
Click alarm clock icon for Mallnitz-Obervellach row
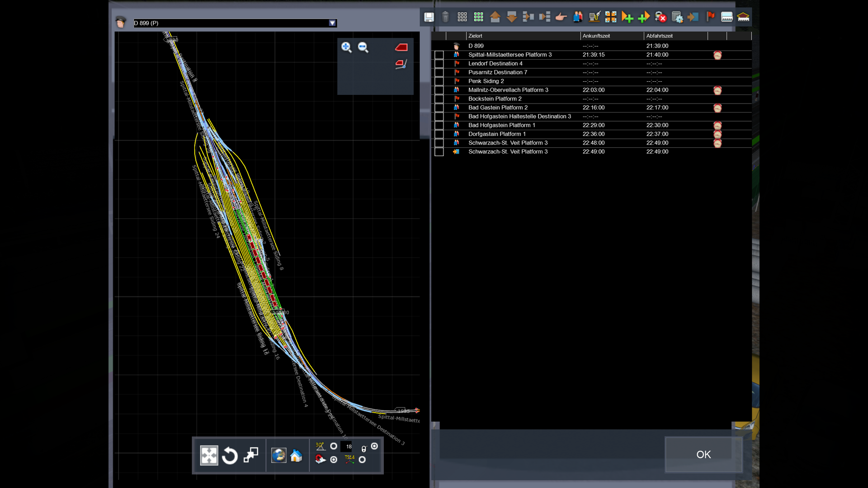(x=717, y=90)
